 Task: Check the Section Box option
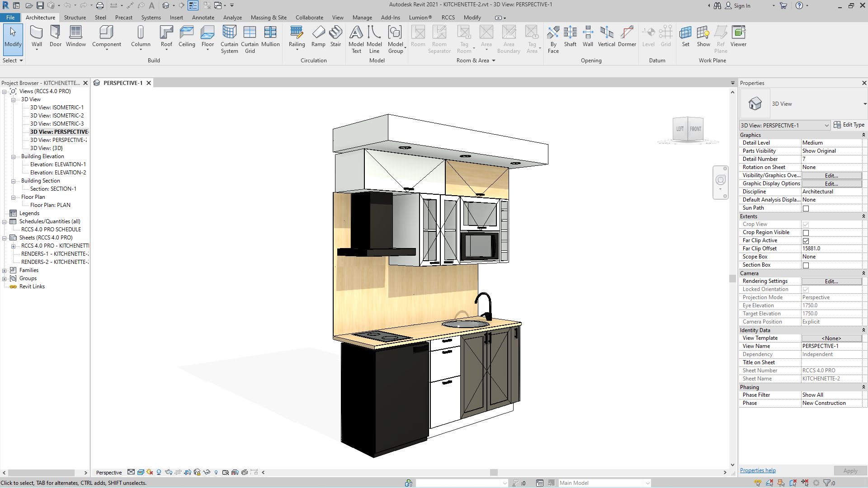tap(806, 265)
